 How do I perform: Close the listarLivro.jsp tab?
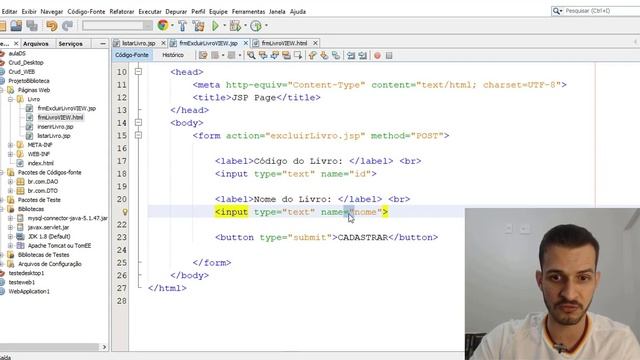click(163, 43)
